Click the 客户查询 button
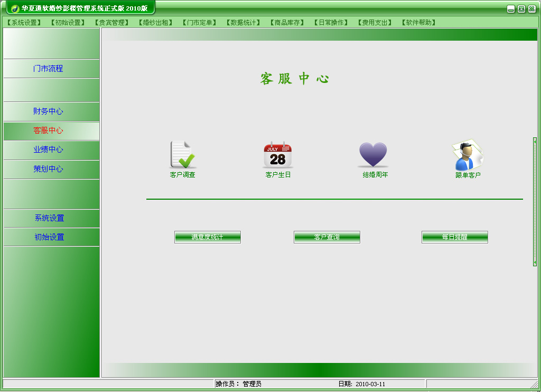Image resolution: width=541 pixels, height=392 pixels. pyautogui.click(x=327, y=237)
